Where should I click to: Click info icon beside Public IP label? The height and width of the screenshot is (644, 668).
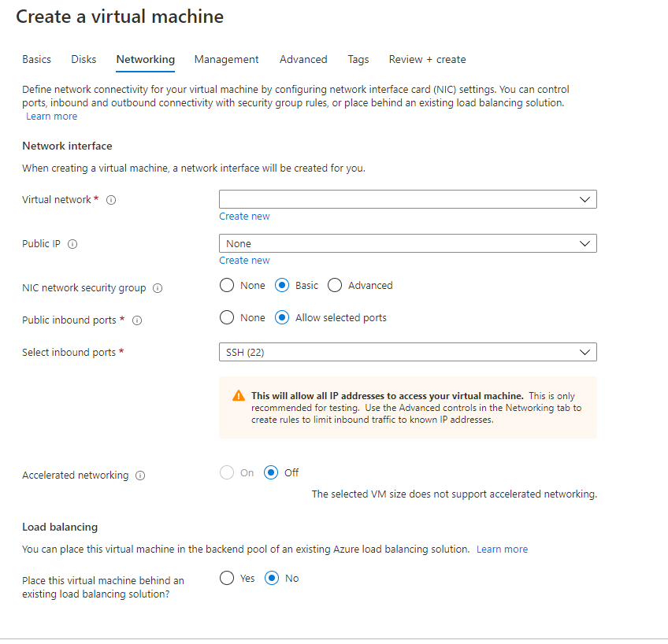click(72, 244)
